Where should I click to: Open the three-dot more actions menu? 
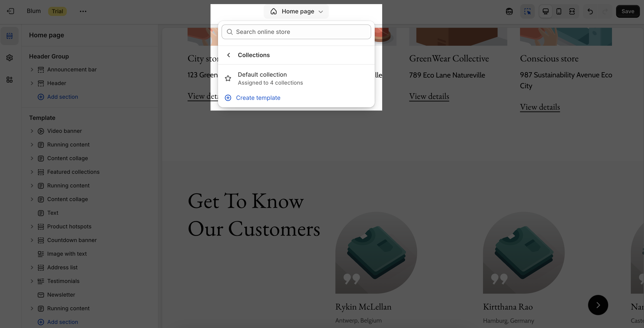(83, 11)
